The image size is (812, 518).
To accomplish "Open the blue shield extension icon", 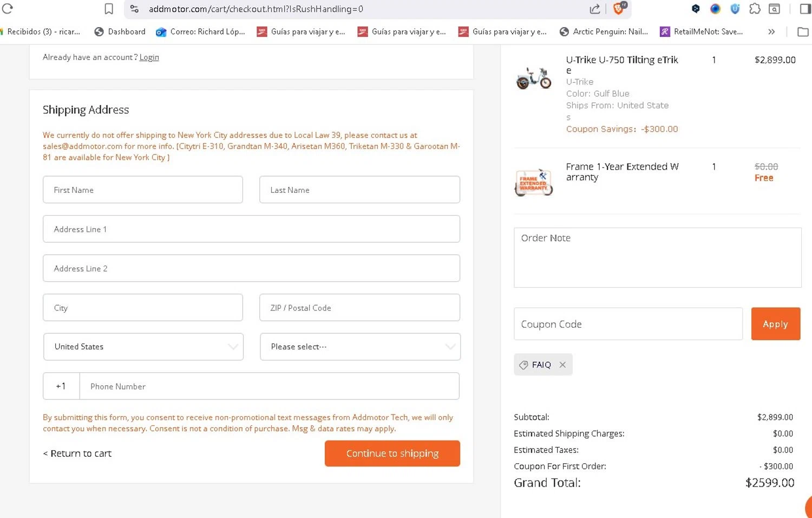I will 735,9.
